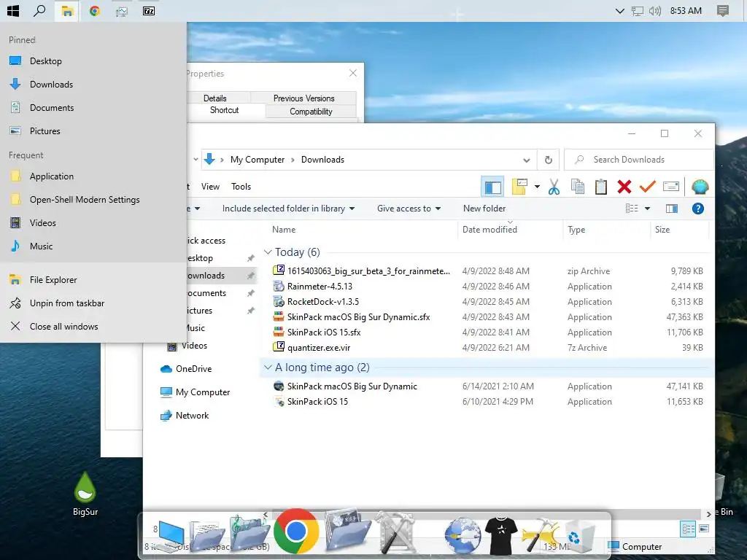Switch to Previous Versions tab

pos(304,98)
